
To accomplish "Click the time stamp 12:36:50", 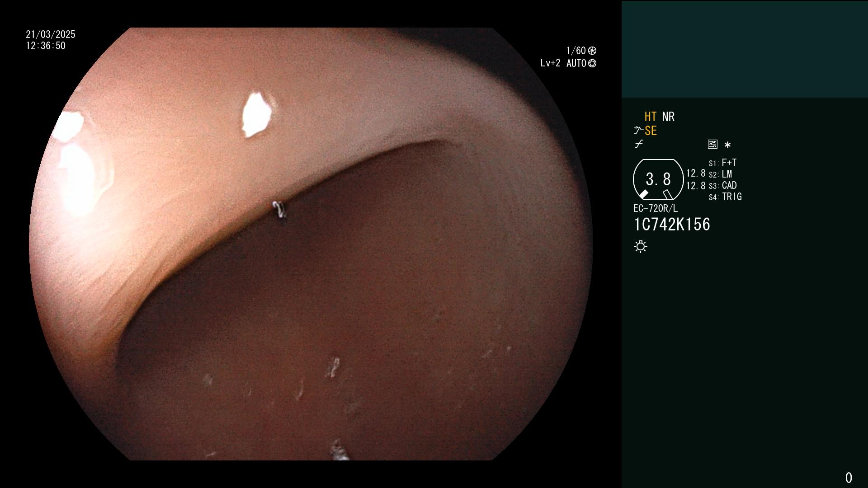I will click(x=46, y=46).
